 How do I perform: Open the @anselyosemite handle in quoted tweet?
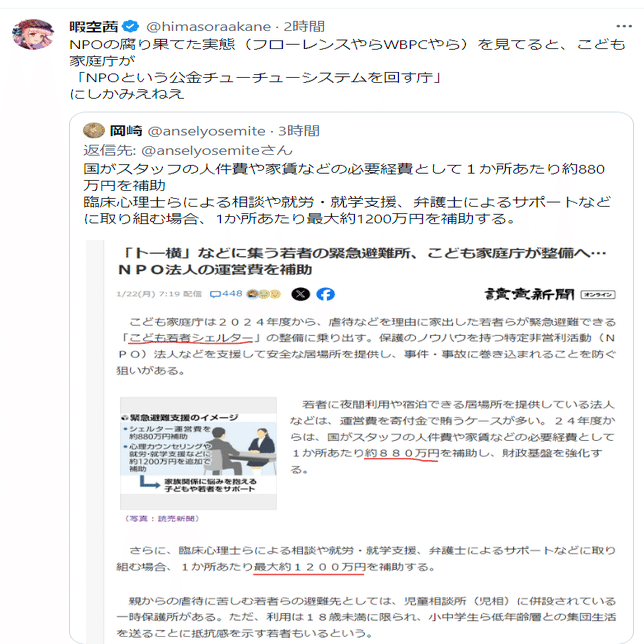click(206, 131)
